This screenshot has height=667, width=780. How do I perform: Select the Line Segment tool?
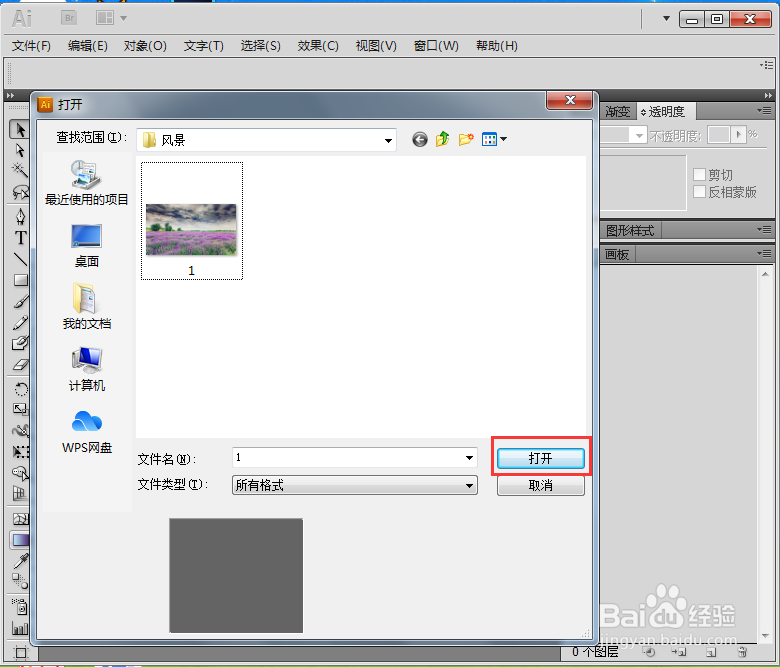pyautogui.click(x=20, y=259)
